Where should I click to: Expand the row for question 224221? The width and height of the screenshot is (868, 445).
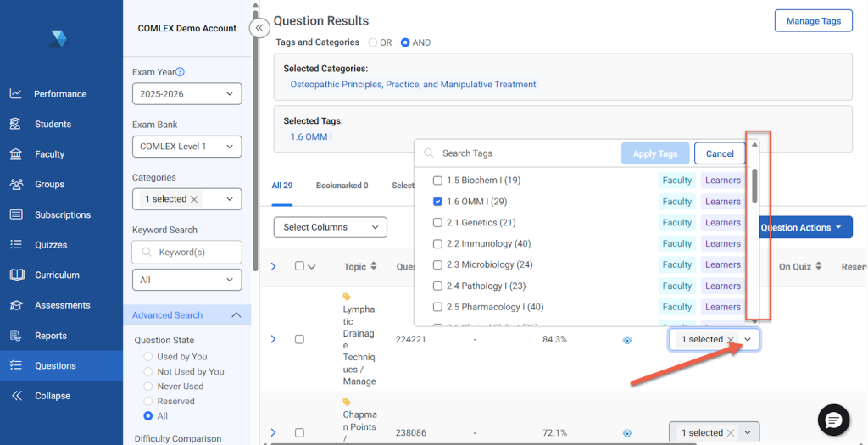tap(273, 339)
